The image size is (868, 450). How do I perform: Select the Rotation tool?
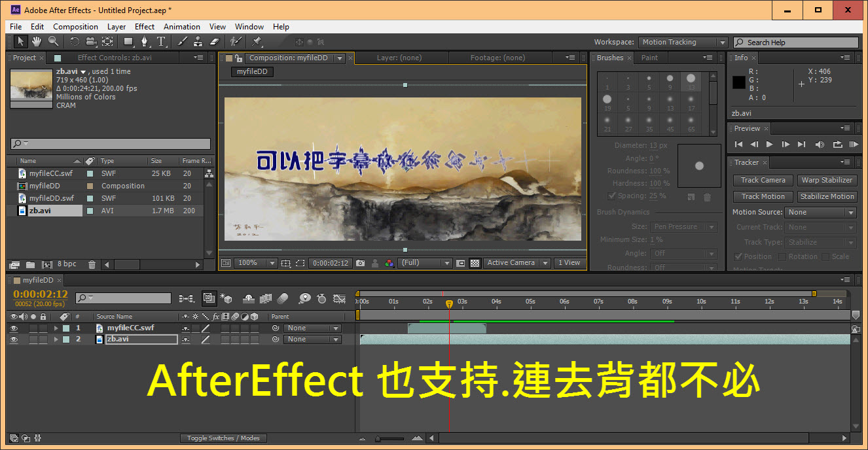point(74,41)
